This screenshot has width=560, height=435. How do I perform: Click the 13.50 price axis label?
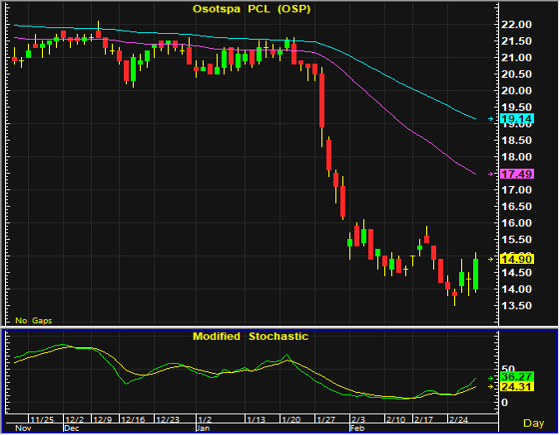click(x=516, y=306)
